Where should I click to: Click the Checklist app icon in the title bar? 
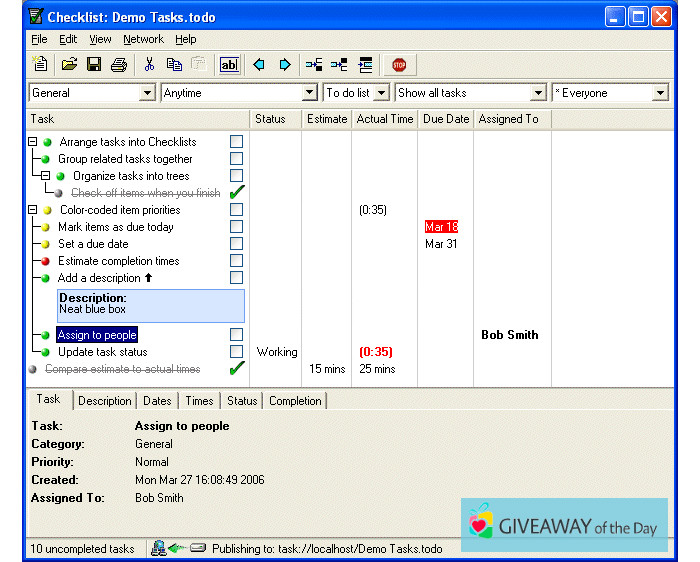tap(36, 17)
